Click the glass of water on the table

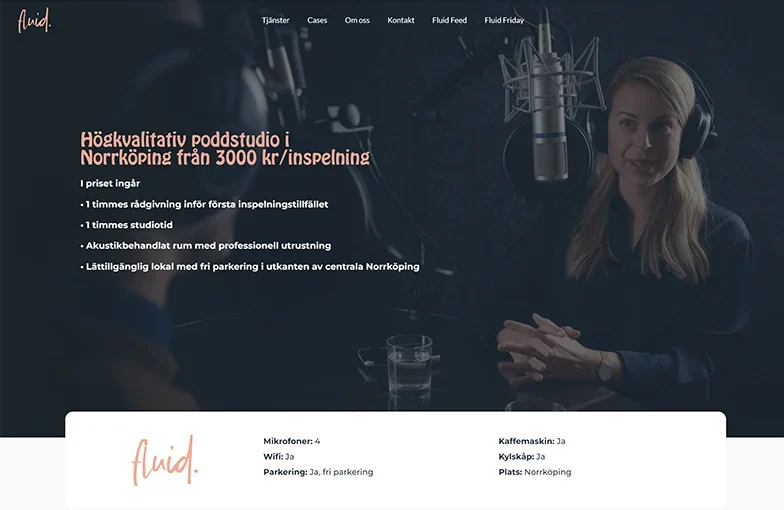click(x=410, y=367)
